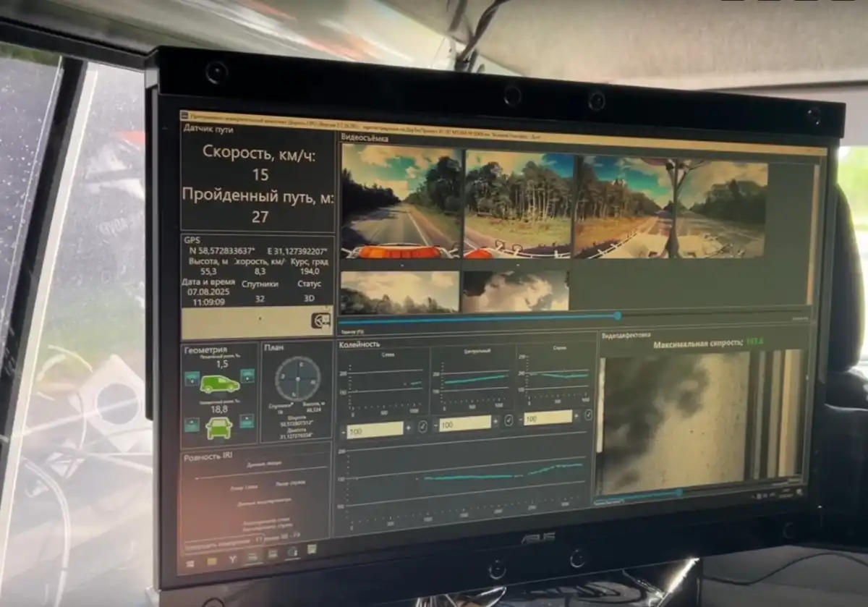Click the left rut value field showing 100
Image resolution: width=868 pixels, height=607 pixels.
coord(375,430)
